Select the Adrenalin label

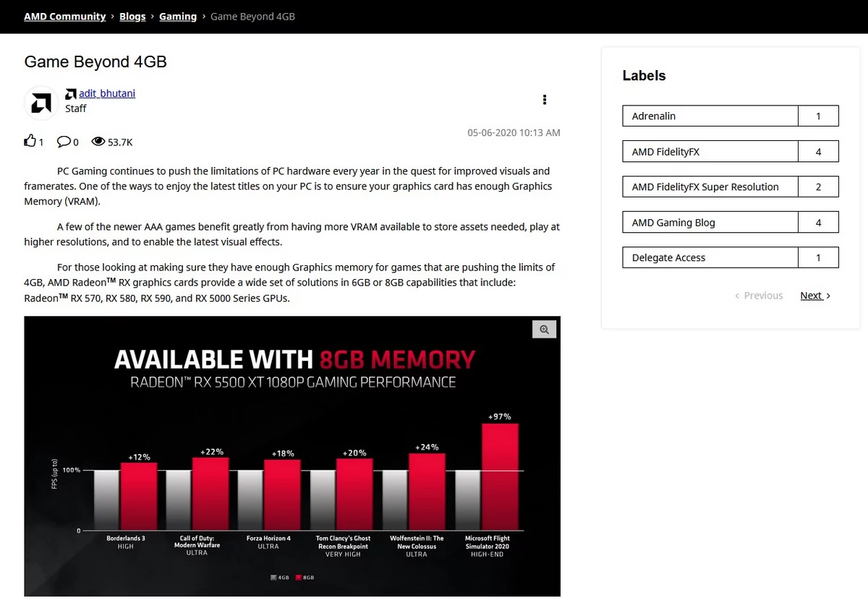point(710,116)
